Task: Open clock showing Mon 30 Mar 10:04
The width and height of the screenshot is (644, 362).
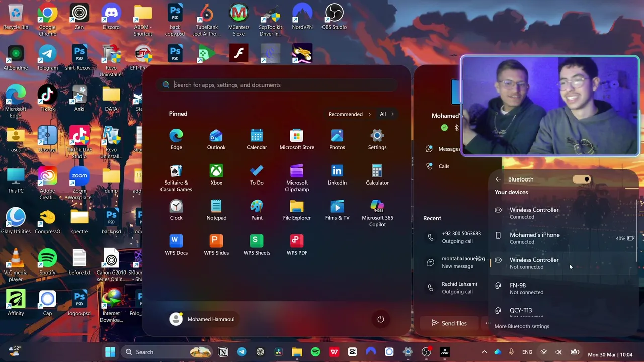Action: point(611,354)
